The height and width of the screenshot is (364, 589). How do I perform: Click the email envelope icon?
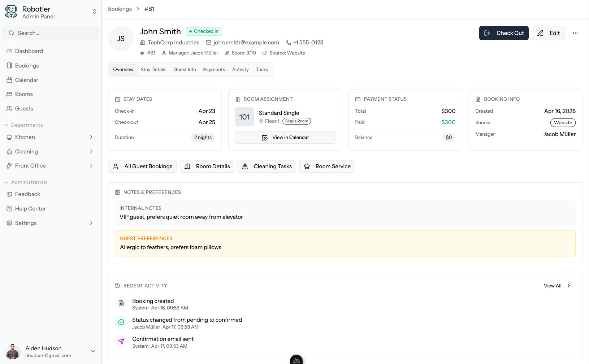point(208,43)
